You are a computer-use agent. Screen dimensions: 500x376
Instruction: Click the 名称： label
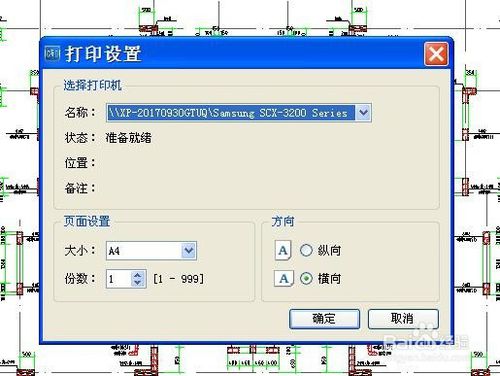point(80,113)
